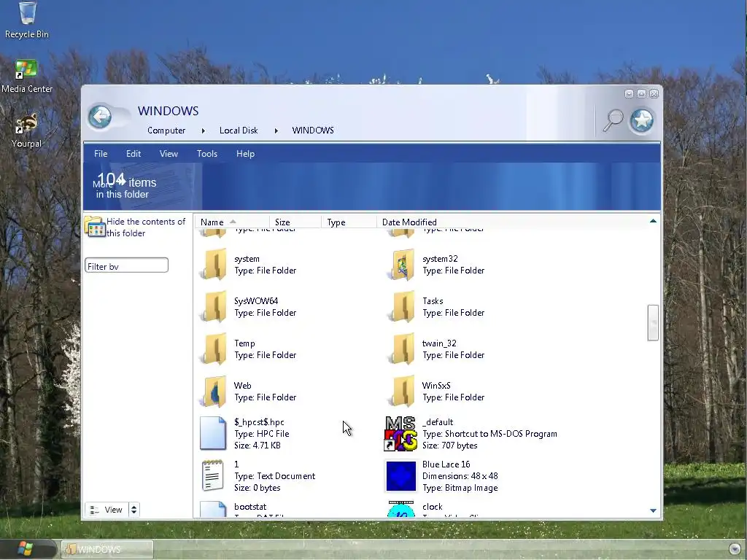Select the Temp folder icon

(213, 349)
